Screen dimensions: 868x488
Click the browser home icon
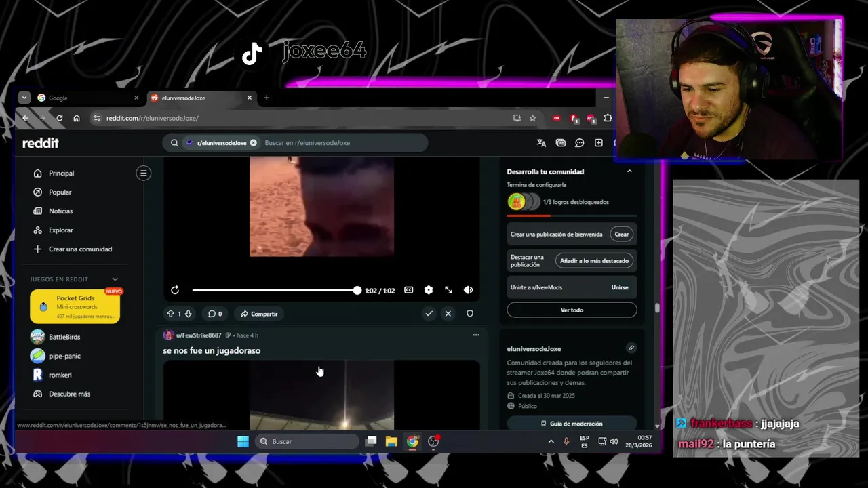tap(77, 118)
